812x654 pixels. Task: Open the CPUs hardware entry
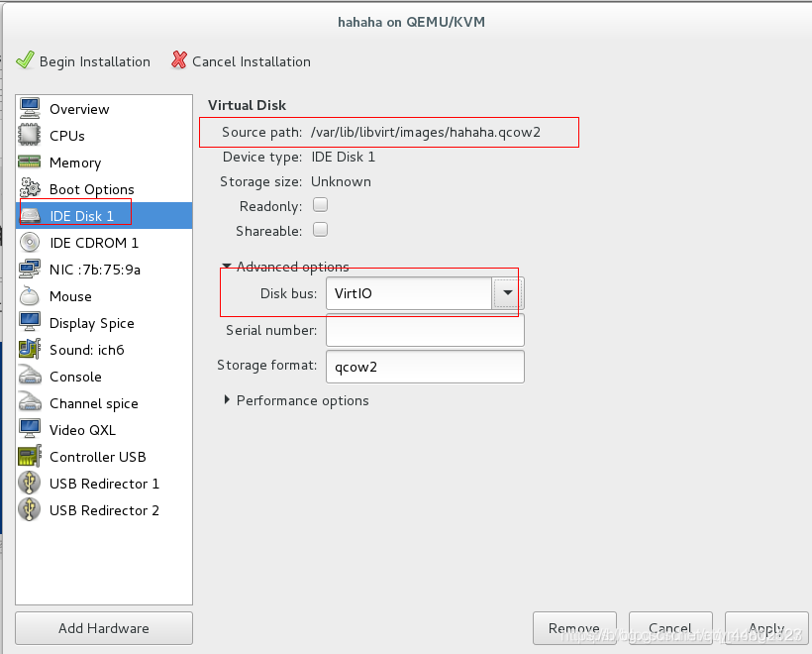pyautogui.click(x=104, y=136)
